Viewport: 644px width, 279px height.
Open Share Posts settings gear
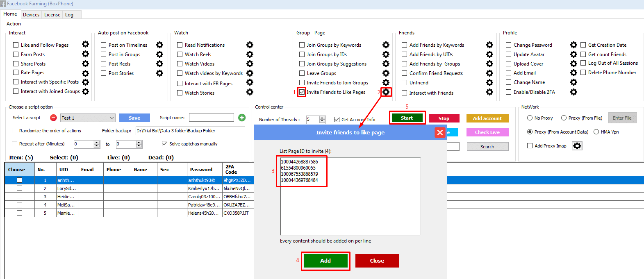85,64
